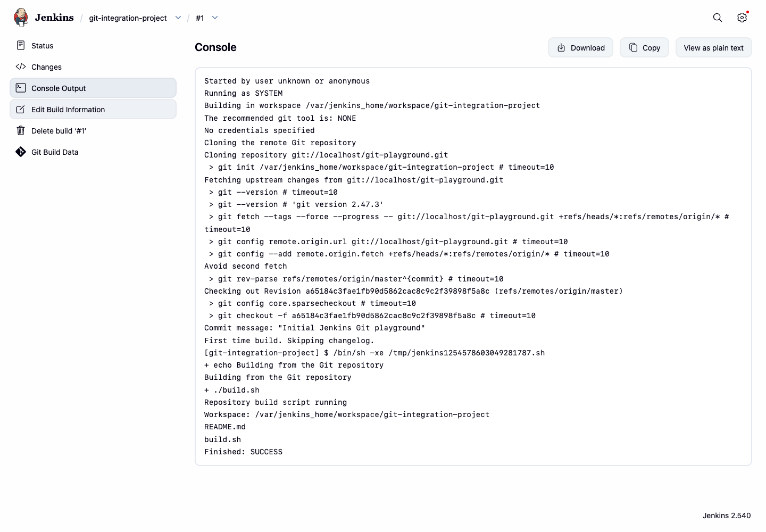Click the Status document icon in sidebar

21,45
